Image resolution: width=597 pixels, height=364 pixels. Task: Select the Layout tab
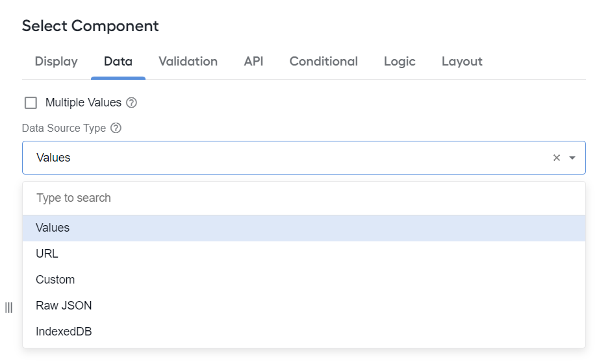point(462,62)
